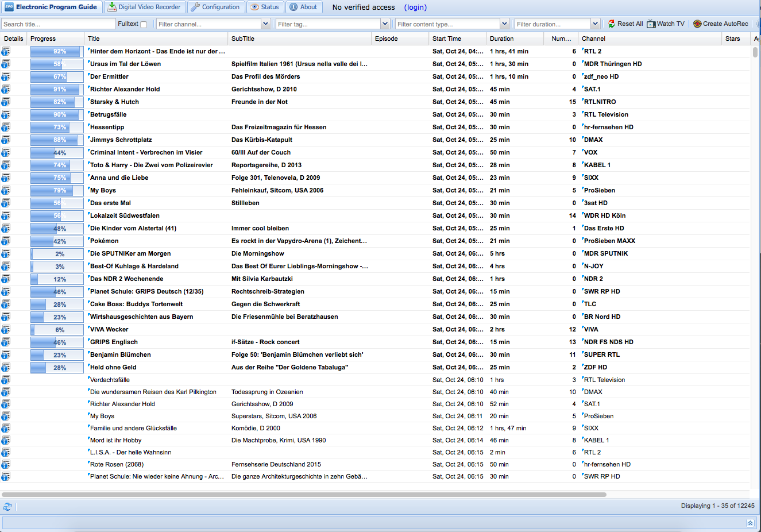The image size is (761, 532).
Task: Toggle the Fulltext checkbox
Action: 144,25
